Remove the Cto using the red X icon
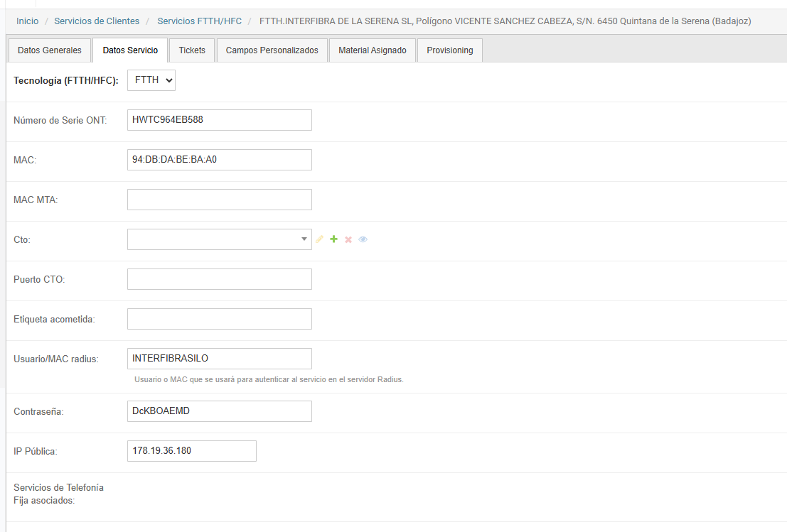Viewport: 787px width, 532px height. coord(348,239)
